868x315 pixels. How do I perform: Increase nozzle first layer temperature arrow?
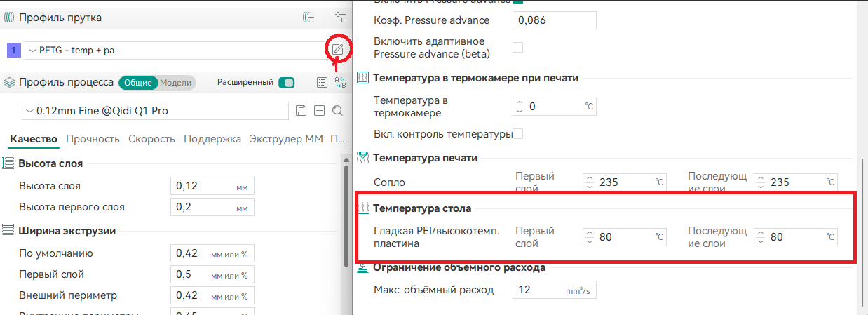[x=590, y=178]
